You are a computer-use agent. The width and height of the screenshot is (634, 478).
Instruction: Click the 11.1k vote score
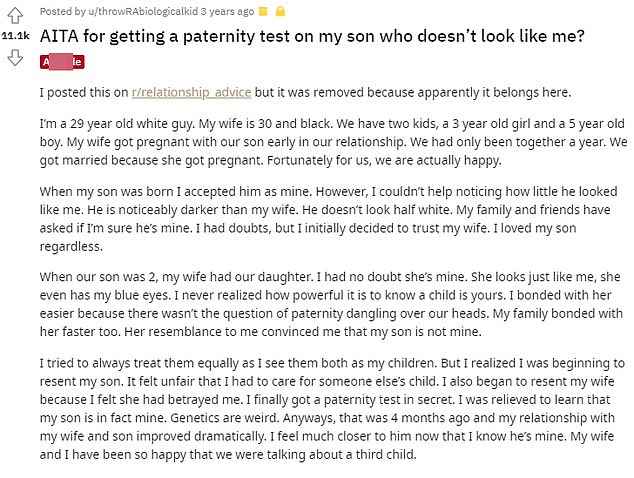point(15,36)
